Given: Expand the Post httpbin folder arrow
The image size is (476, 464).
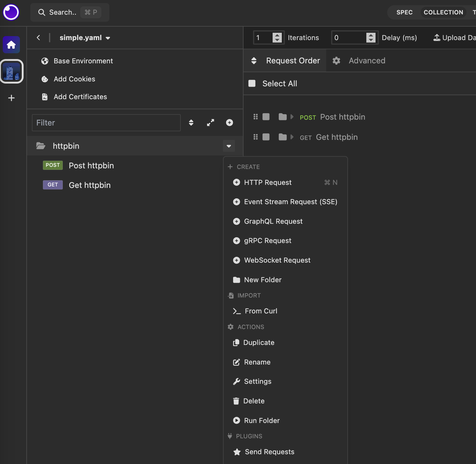Looking at the screenshot, I should pos(292,117).
